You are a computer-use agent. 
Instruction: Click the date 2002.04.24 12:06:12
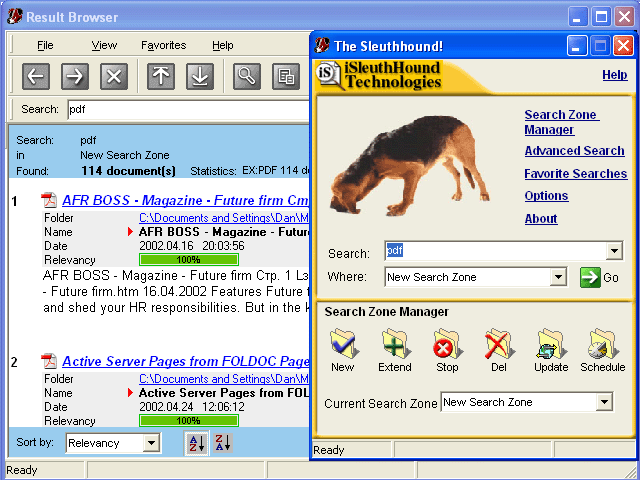coord(192,407)
